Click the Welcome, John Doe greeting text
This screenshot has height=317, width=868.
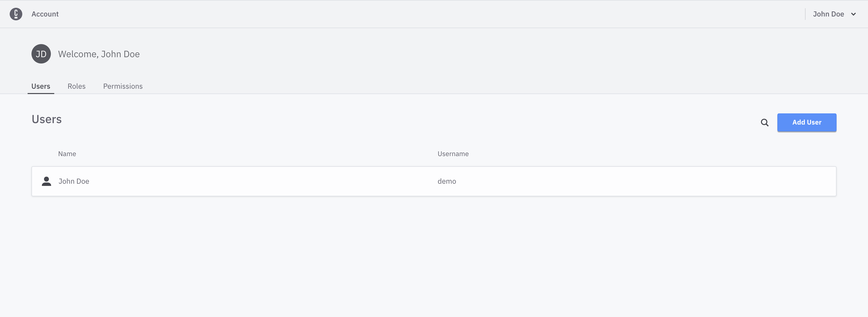click(99, 54)
